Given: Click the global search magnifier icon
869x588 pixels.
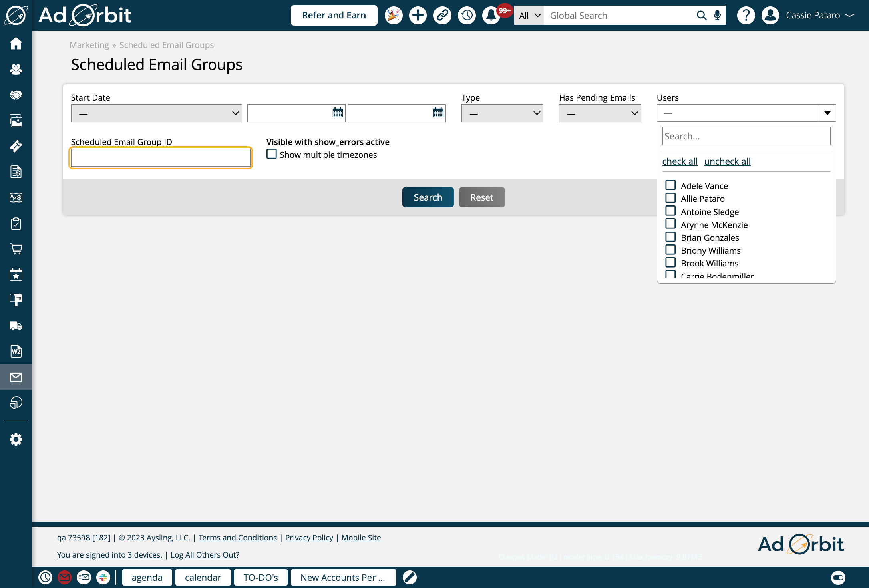Looking at the screenshot, I should coord(702,16).
